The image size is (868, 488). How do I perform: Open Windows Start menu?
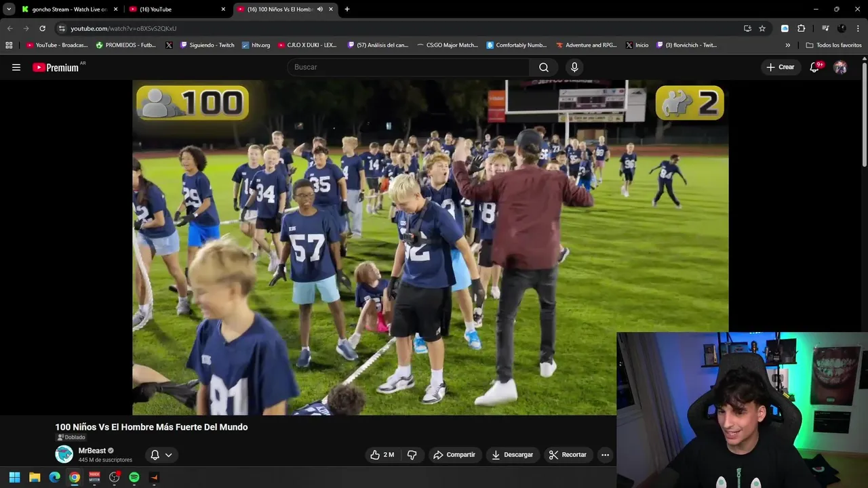(14, 477)
